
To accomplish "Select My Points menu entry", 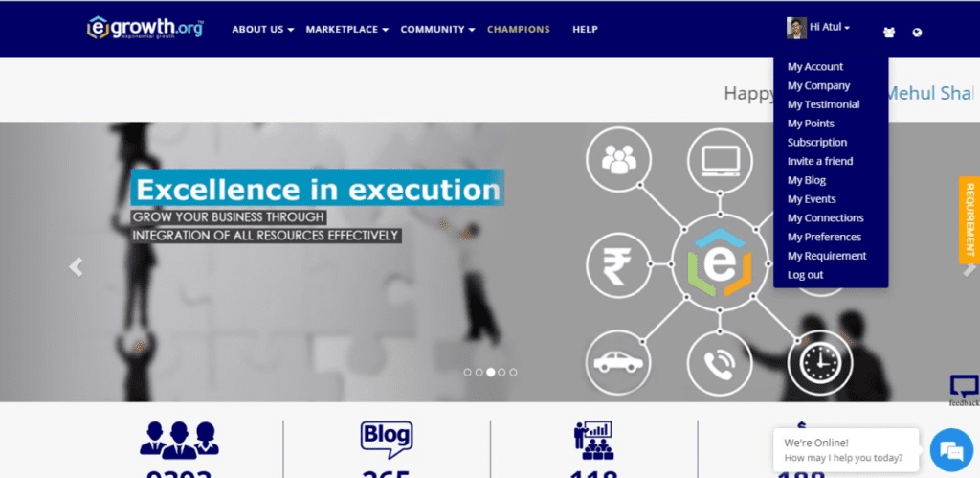I will (x=811, y=124).
